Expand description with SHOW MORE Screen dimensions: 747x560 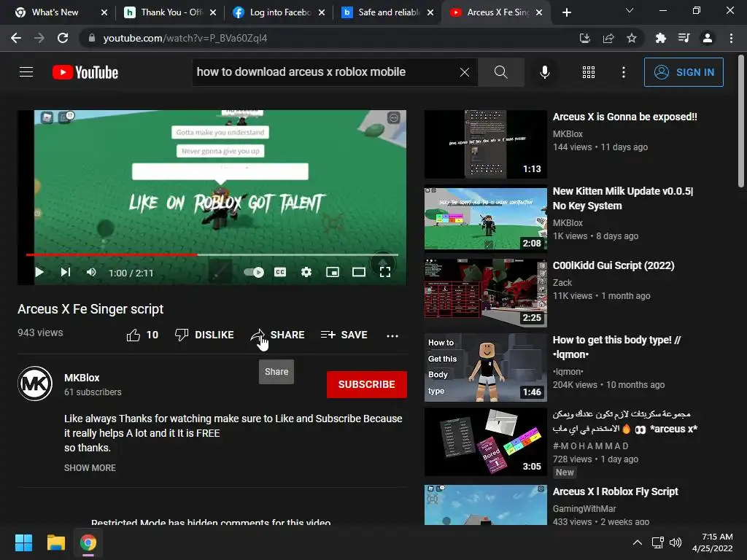tap(90, 467)
